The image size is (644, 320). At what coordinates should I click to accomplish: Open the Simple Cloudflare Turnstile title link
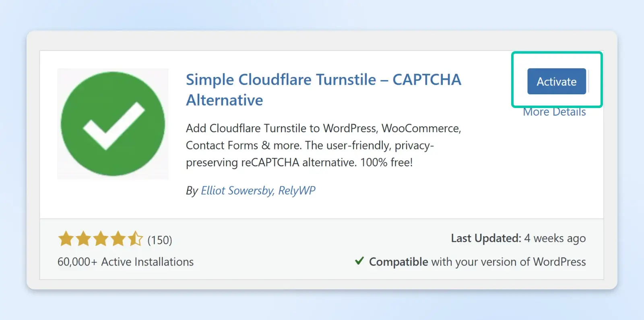pyautogui.click(x=323, y=80)
